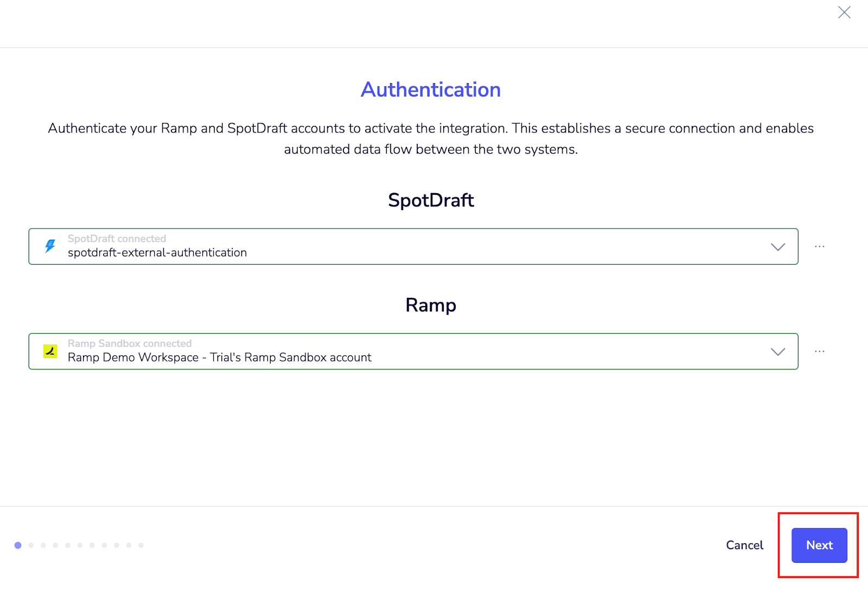Pick the fifth step indicator dot
The image size is (868, 610).
tap(68, 545)
